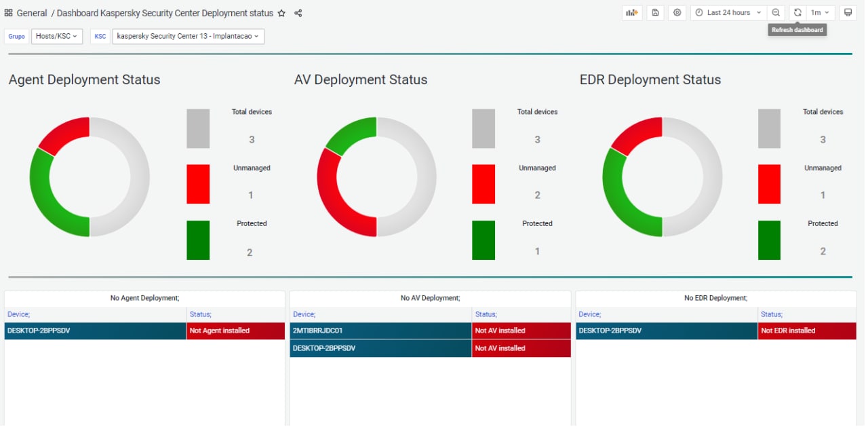
Task: Click the No EDR Deployment panel title
Action: [x=715, y=298]
